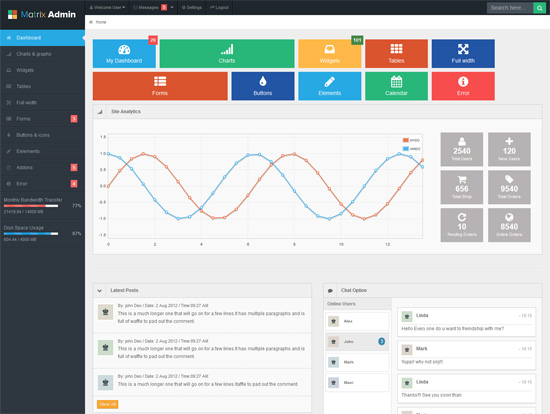Click the Monthly Bandwidth Transfer progress bar
This screenshot has height=414, width=550.
(x=31, y=206)
